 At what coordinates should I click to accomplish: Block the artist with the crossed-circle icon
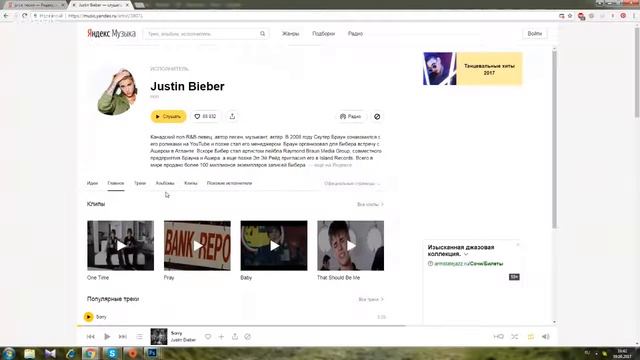(x=377, y=117)
